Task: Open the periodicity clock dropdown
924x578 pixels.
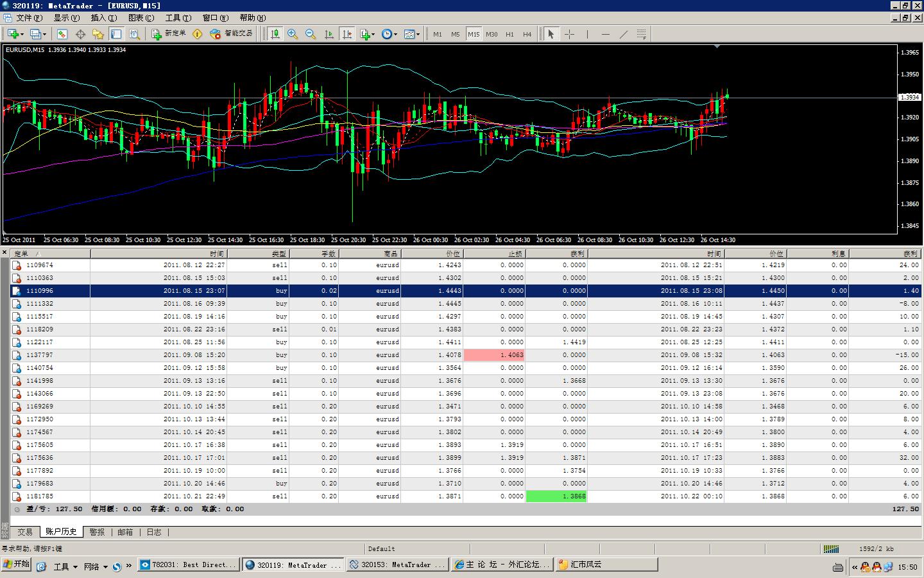Action: coord(389,34)
